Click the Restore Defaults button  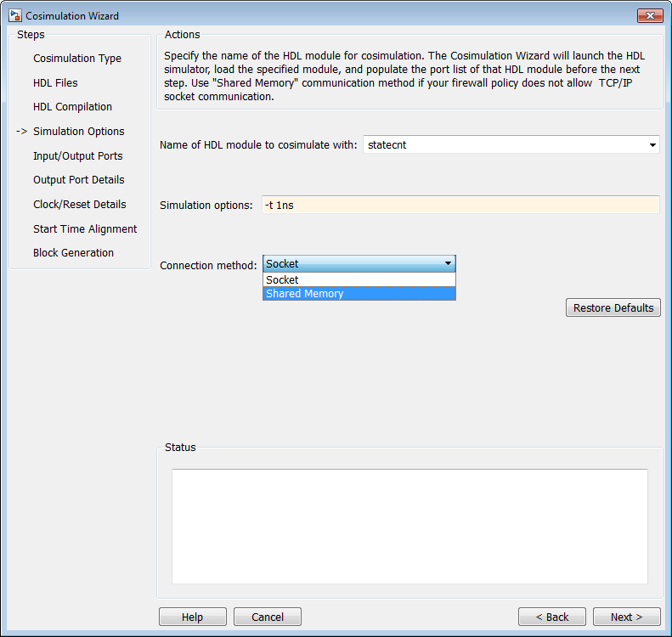coord(613,307)
